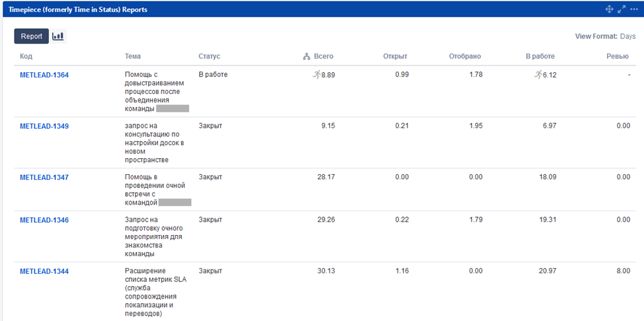This screenshot has width=644, height=321.
Task: Click the hierarchy icon beside Всего
Action: pos(307,57)
